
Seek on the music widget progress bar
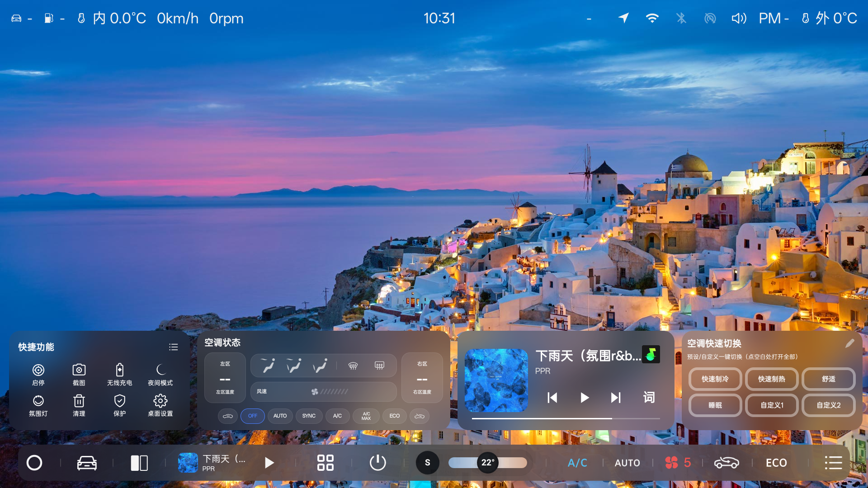point(566,418)
